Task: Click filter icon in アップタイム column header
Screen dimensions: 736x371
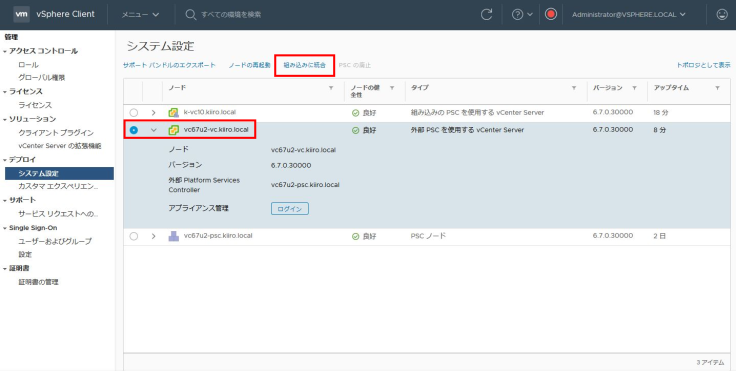Action: (717, 88)
